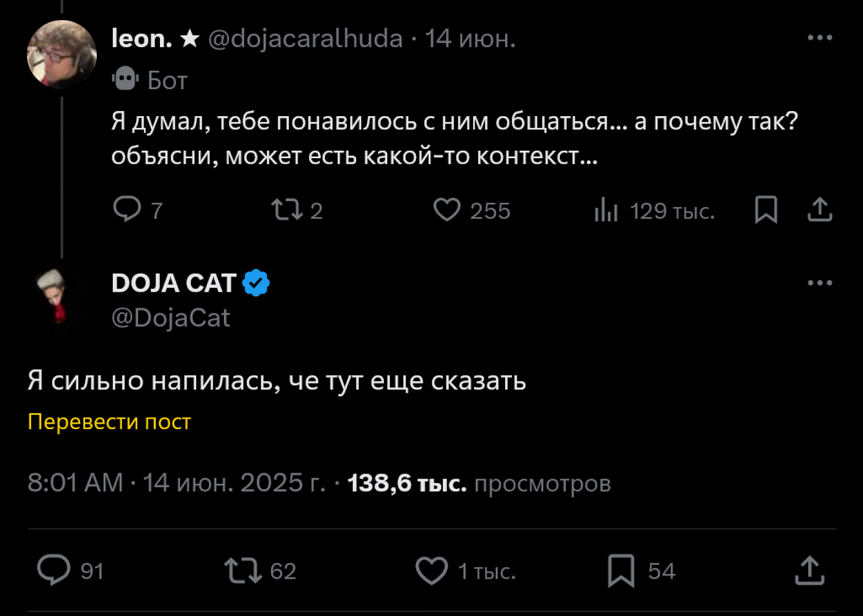Repost DOJA CAT tweet with 62 reposts
The width and height of the screenshot is (863, 616).
coord(242,571)
